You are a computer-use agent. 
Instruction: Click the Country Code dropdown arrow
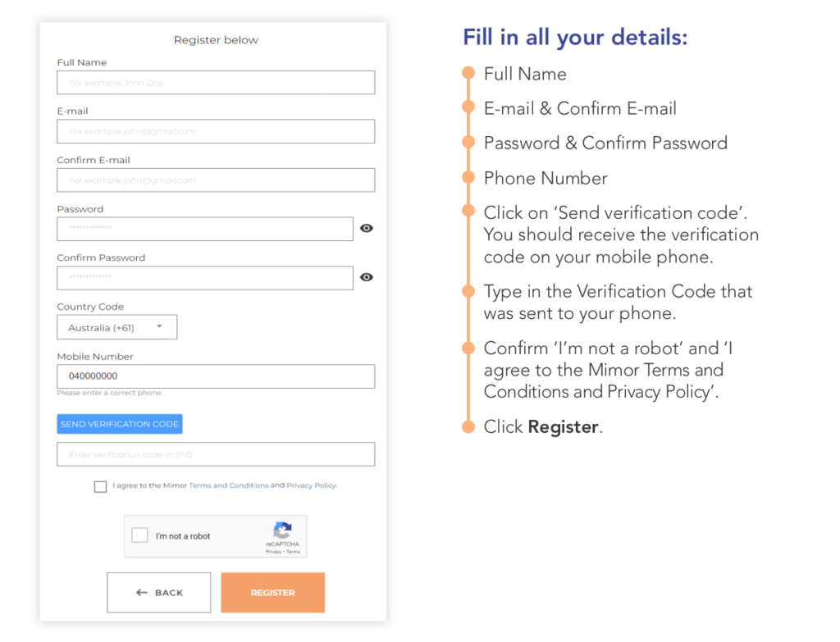(x=159, y=326)
